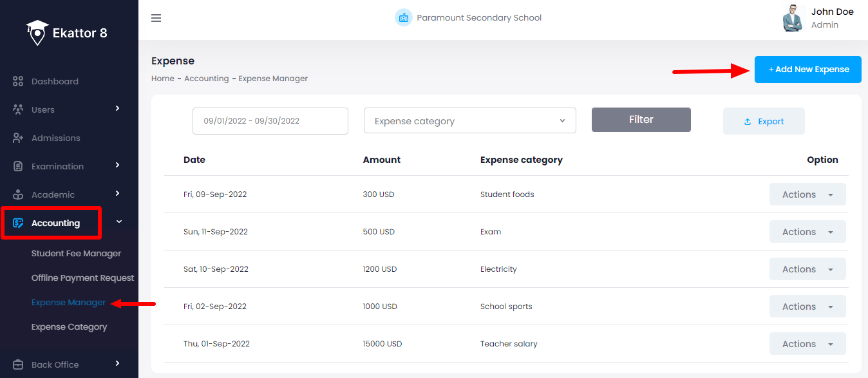Click the Academic cap icon
Image resolution: width=868 pixels, height=378 pixels.
pyautogui.click(x=19, y=194)
